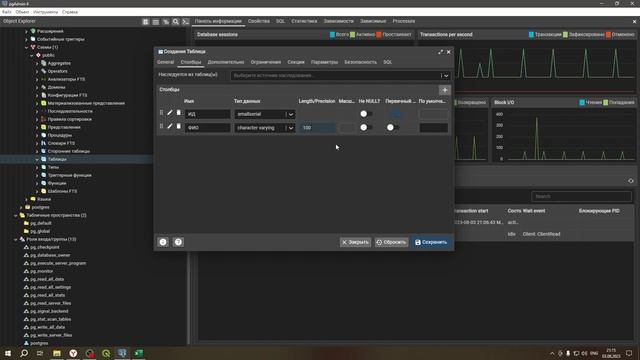The height and width of the screenshot is (360, 640).
Task: Open the Файл menu
Action: (x=7, y=12)
